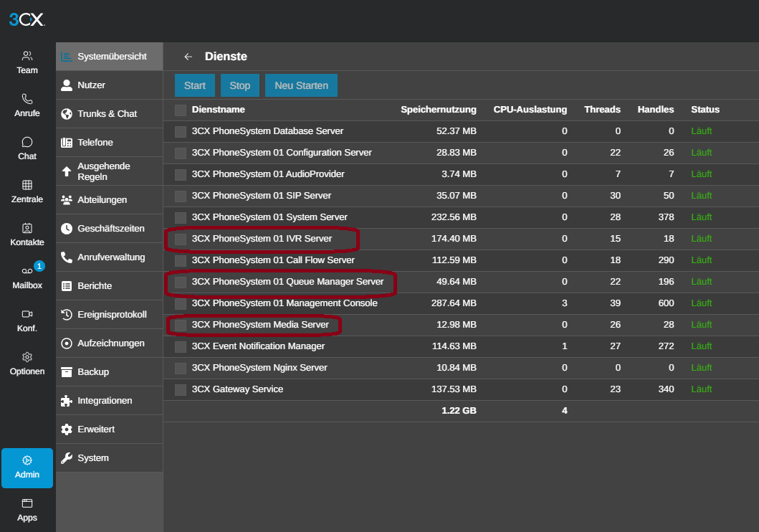Click the 287.64 MB memory value
The height and width of the screenshot is (532, 759).
pos(454,303)
